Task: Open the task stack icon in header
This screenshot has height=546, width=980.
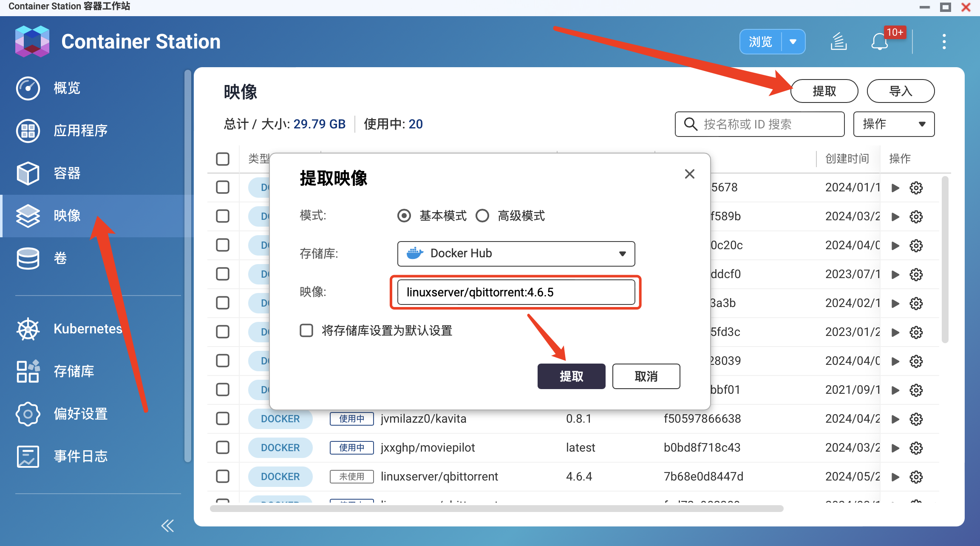Action: (838, 42)
